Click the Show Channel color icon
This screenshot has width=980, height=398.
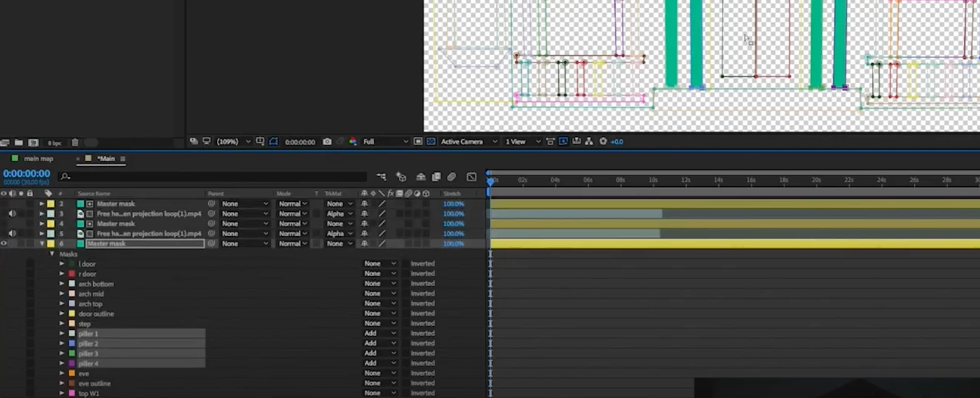353,142
